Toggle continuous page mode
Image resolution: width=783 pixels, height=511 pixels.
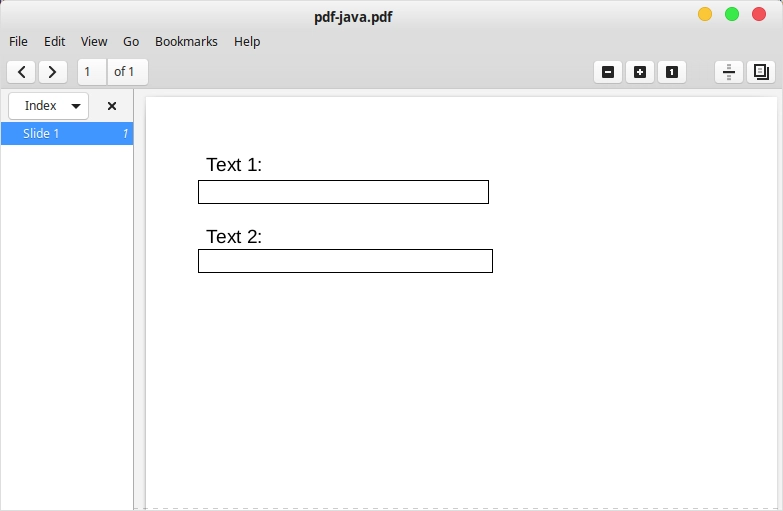[729, 72]
